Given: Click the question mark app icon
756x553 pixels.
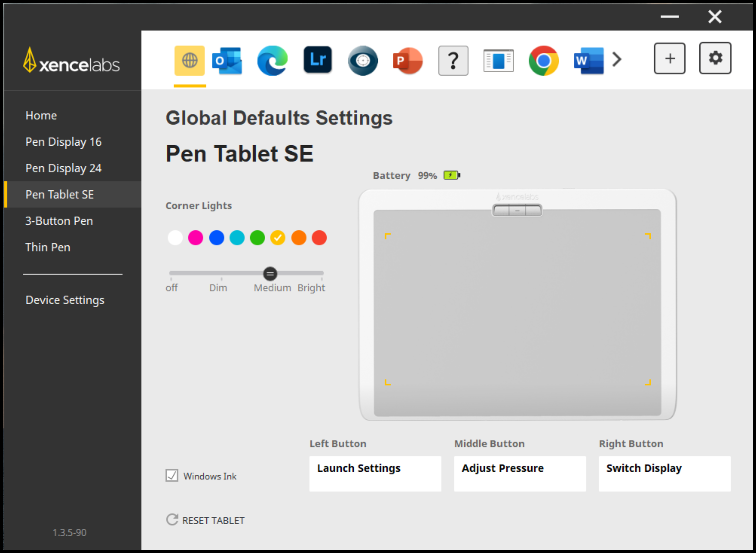Looking at the screenshot, I should (x=453, y=61).
